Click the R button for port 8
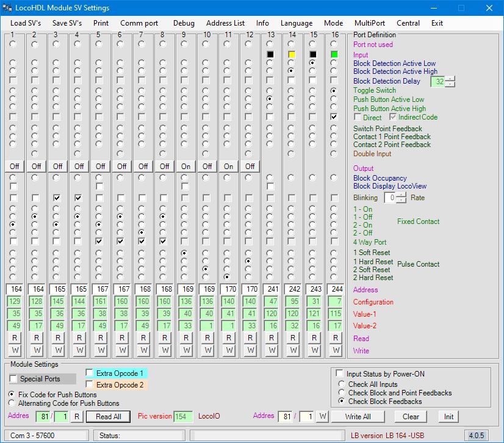The height and width of the screenshot is (443, 504). coord(165,338)
